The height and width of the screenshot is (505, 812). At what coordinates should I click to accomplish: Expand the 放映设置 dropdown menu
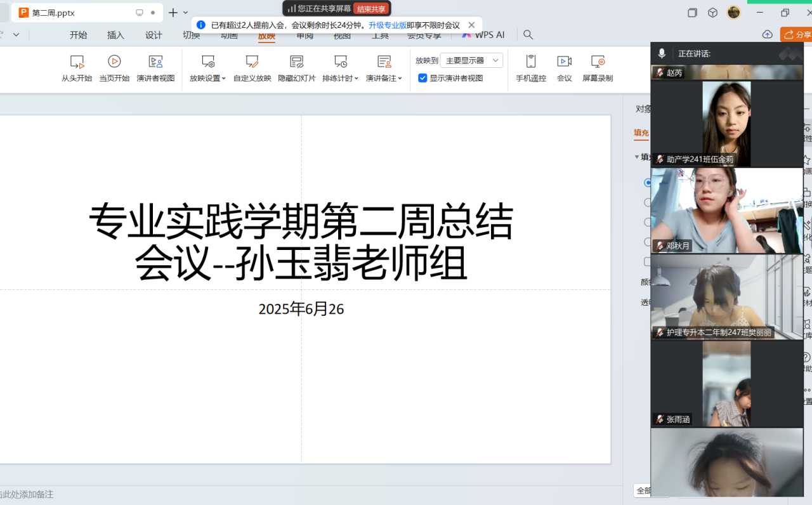[207, 79]
